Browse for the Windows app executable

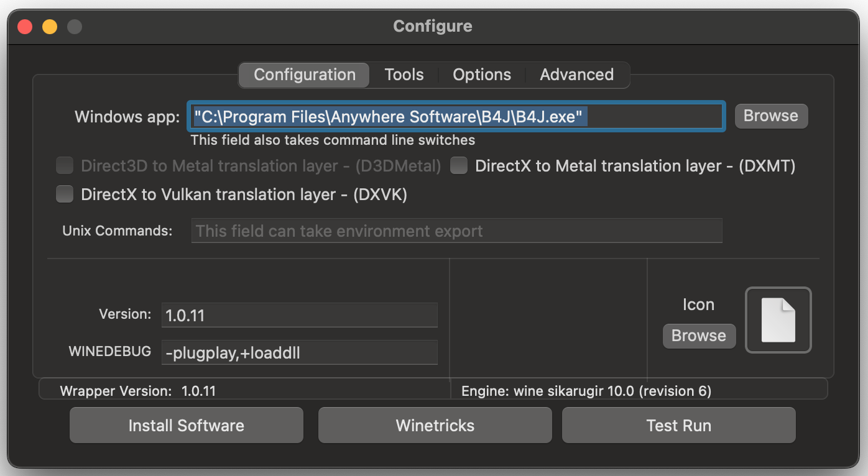click(770, 116)
